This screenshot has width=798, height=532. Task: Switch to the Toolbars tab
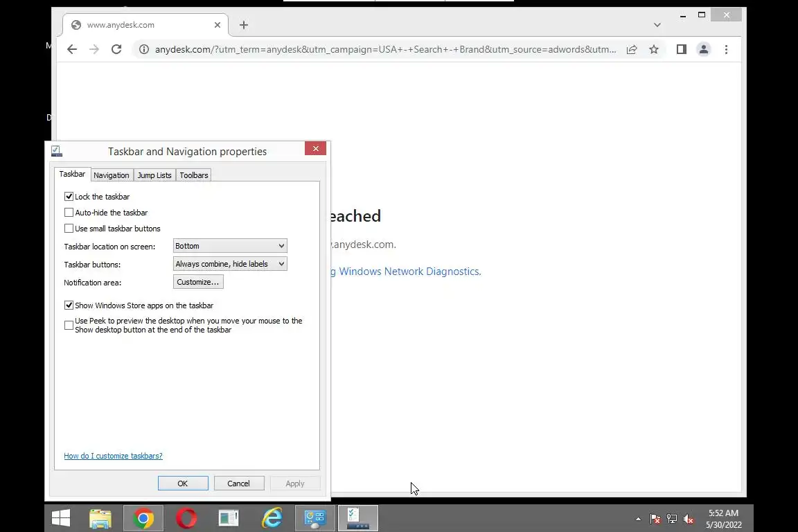click(193, 175)
